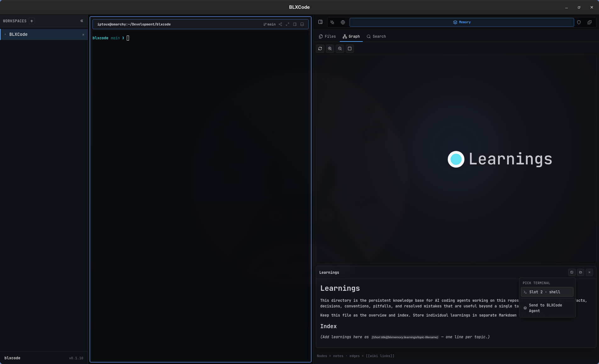Open the main branch indicator in terminal header

270,24
